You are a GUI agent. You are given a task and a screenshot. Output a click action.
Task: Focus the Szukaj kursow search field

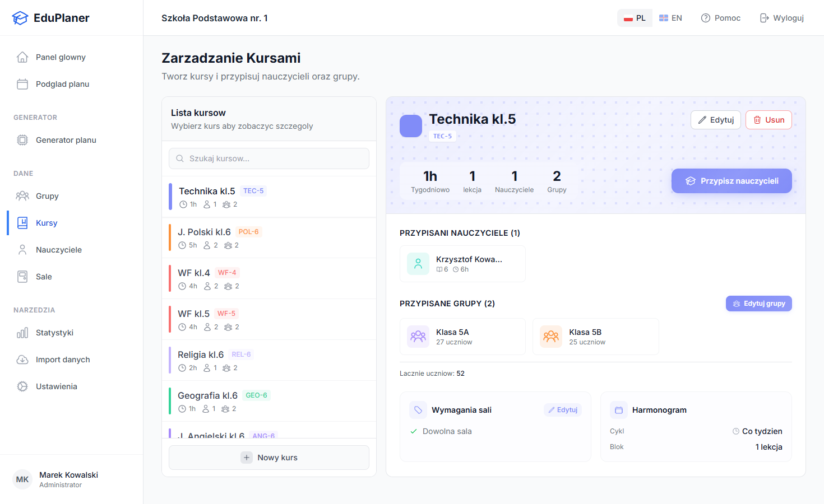pos(269,158)
